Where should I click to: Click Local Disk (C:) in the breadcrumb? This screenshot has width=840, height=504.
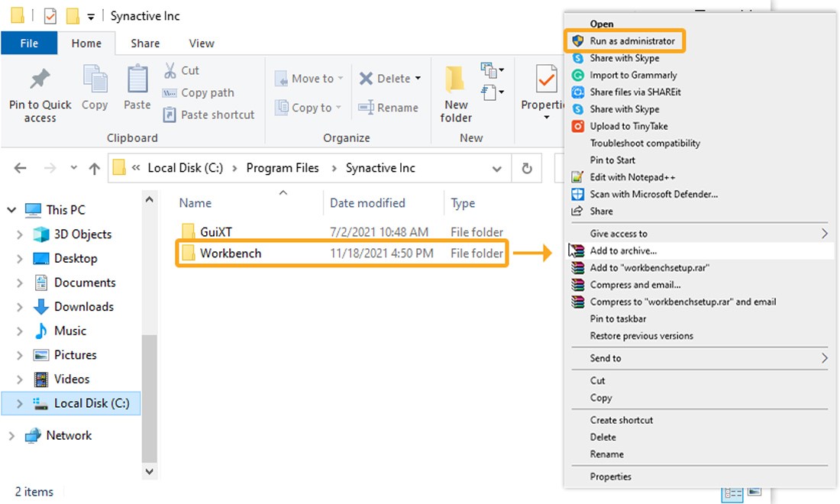tap(186, 168)
